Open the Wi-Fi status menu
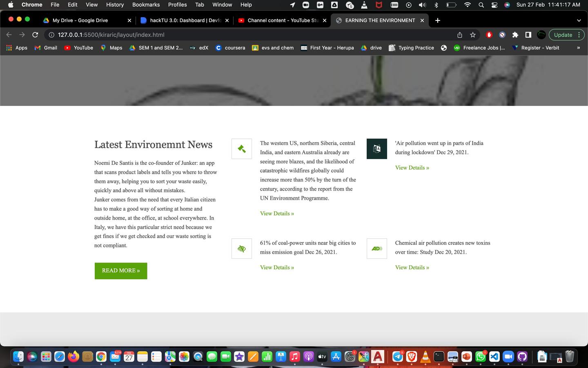Screen dimensions: 588x368 (x=468, y=5)
